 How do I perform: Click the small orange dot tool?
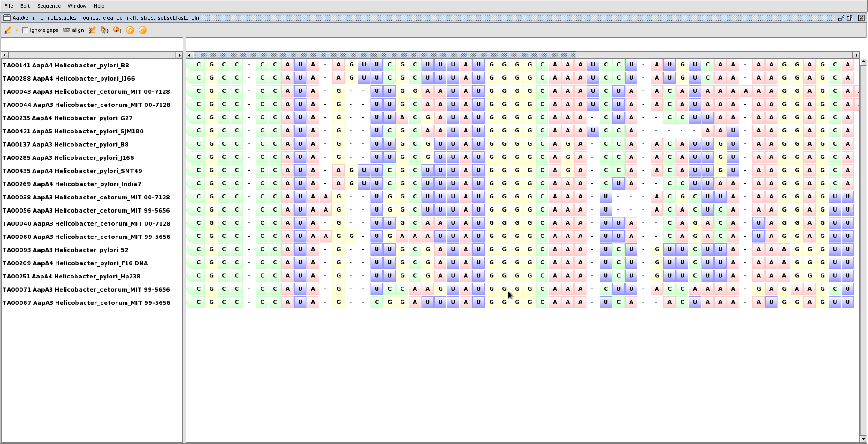17,30
